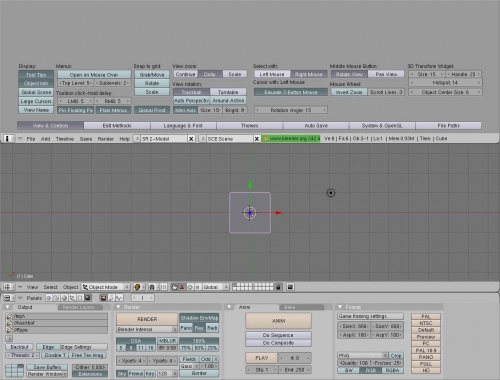The width and height of the screenshot is (500, 380).
Task: Collapse the Format panel triangle
Action: pyautogui.click(x=340, y=307)
